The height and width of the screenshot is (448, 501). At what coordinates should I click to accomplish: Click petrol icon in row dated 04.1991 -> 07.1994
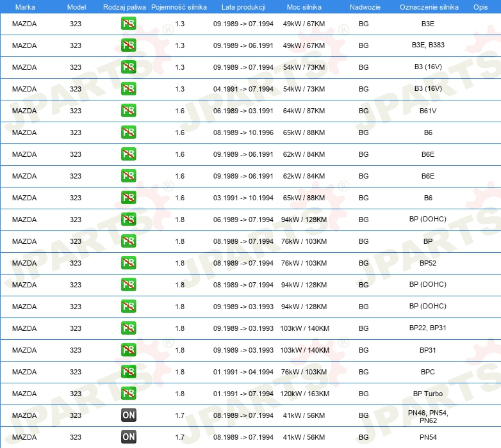128,89
